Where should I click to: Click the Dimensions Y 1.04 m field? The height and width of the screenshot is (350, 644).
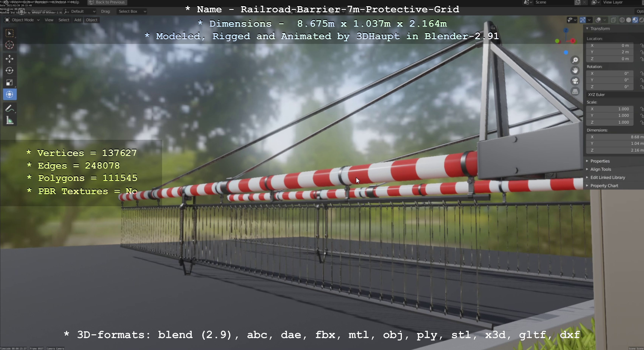[615, 144]
